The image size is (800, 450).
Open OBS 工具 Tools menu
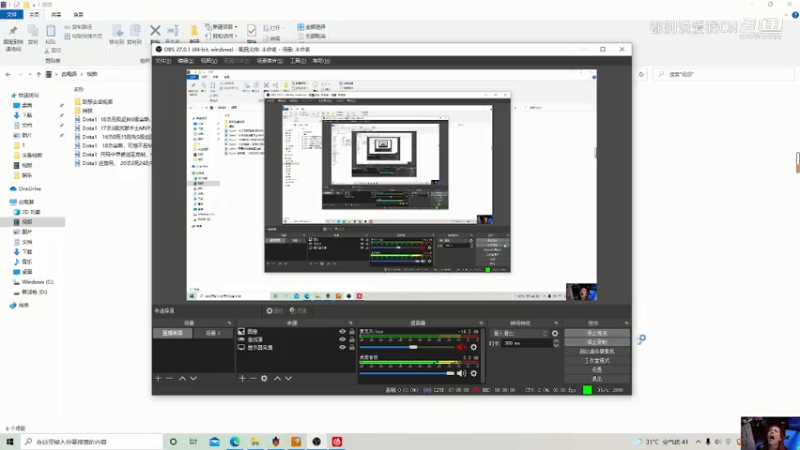click(298, 61)
